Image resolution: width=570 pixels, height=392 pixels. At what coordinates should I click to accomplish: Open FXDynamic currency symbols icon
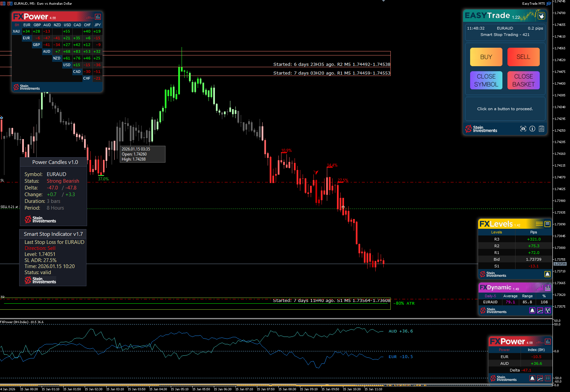pos(548,311)
